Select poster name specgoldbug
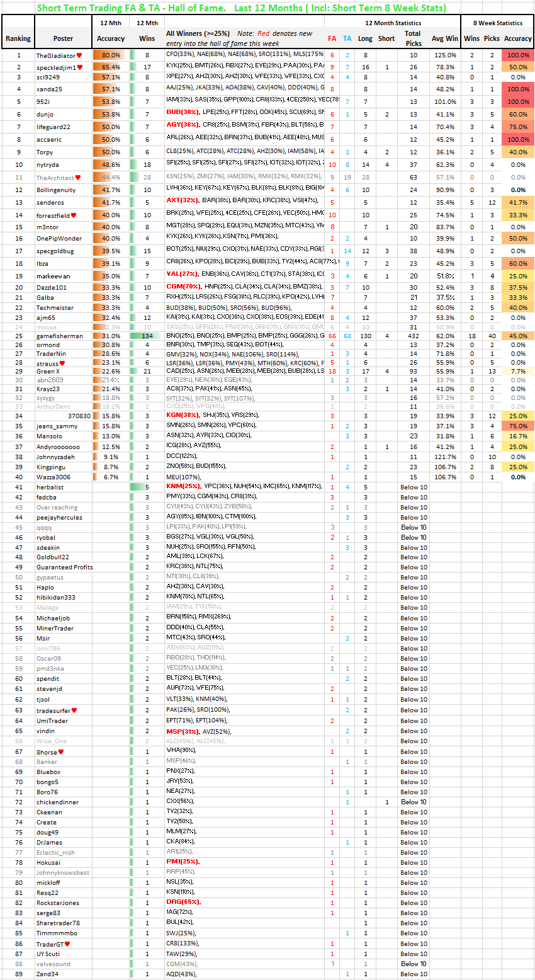Image resolution: width=535 pixels, height=980 pixels. click(55, 251)
